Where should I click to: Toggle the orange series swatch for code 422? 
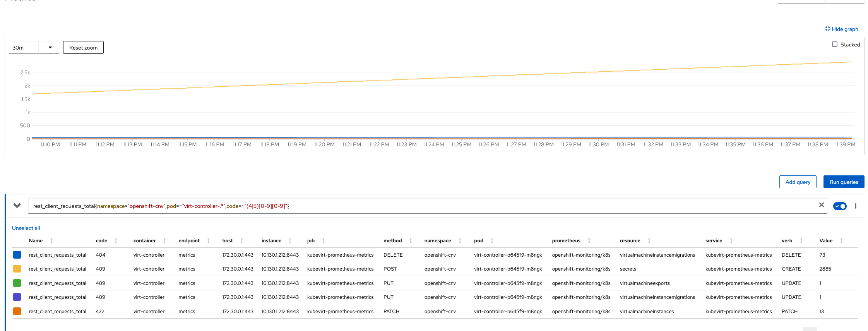17,311
